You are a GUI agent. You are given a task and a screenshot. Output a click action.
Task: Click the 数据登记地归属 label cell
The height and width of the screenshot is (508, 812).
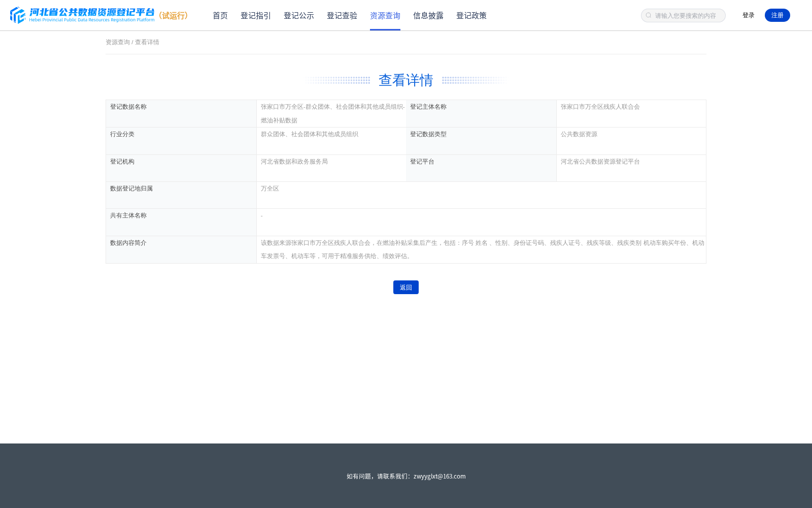[181, 195]
